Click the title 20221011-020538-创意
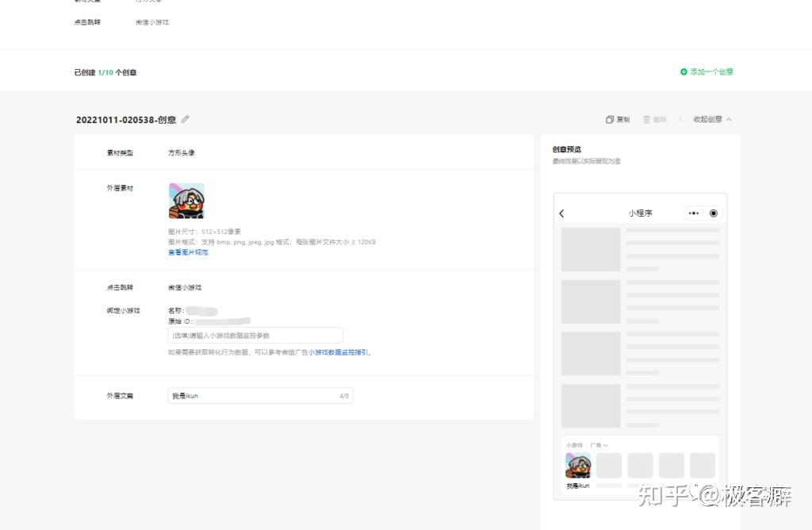812x530 pixels. (126, 120)
